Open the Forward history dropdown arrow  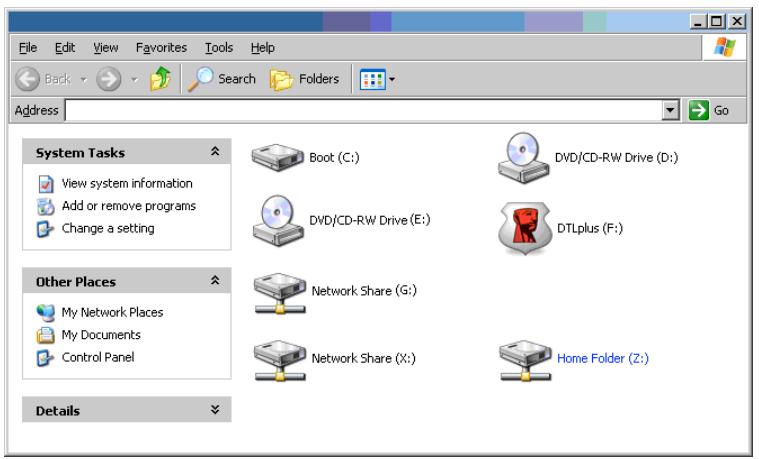pos(135,79)
